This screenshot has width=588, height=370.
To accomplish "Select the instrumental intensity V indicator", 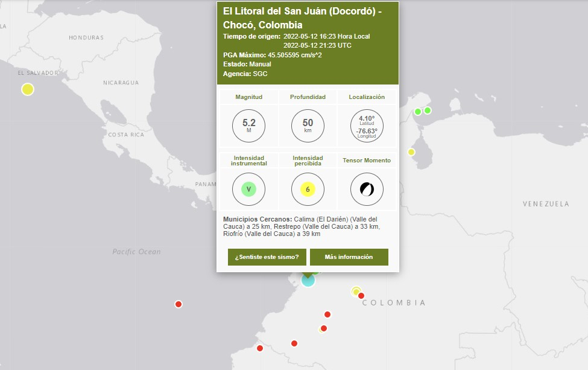I will click(x=248, y=189).
